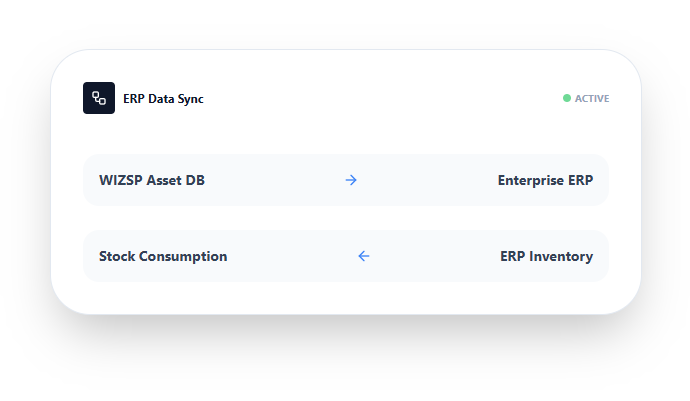Select the ERP Inventory label
Viewport: 690px width, 401px height.
[x=547, y=256]
